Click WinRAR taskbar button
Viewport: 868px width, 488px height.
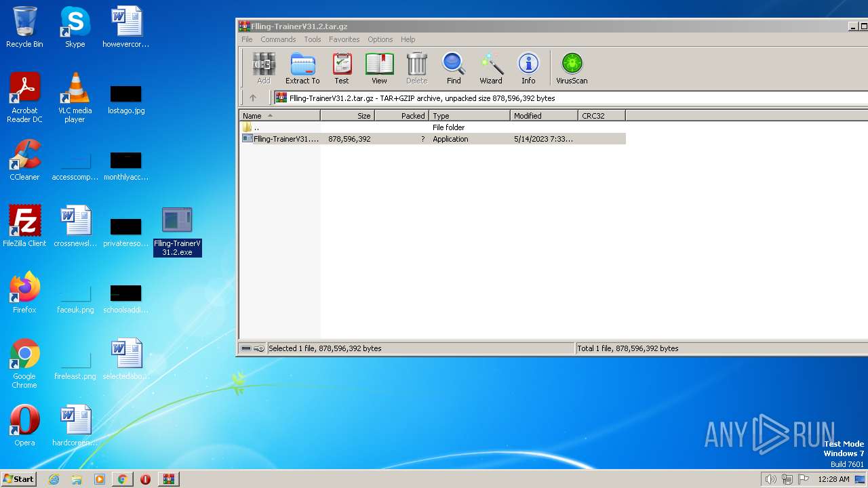[169, 479]
